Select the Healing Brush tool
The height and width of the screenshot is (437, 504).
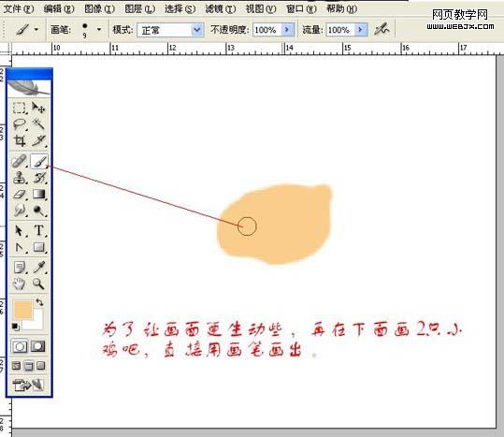[20, 161]
